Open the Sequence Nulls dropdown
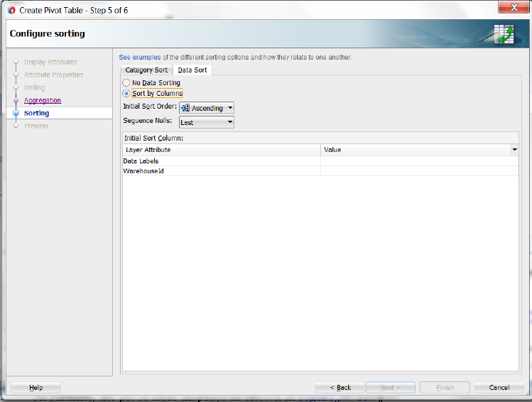 [207, 122]
